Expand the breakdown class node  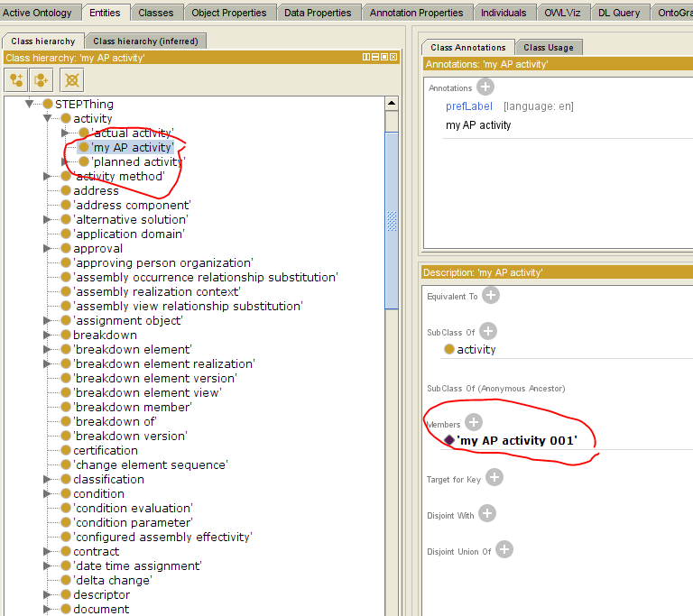click(x=48, y=335)
